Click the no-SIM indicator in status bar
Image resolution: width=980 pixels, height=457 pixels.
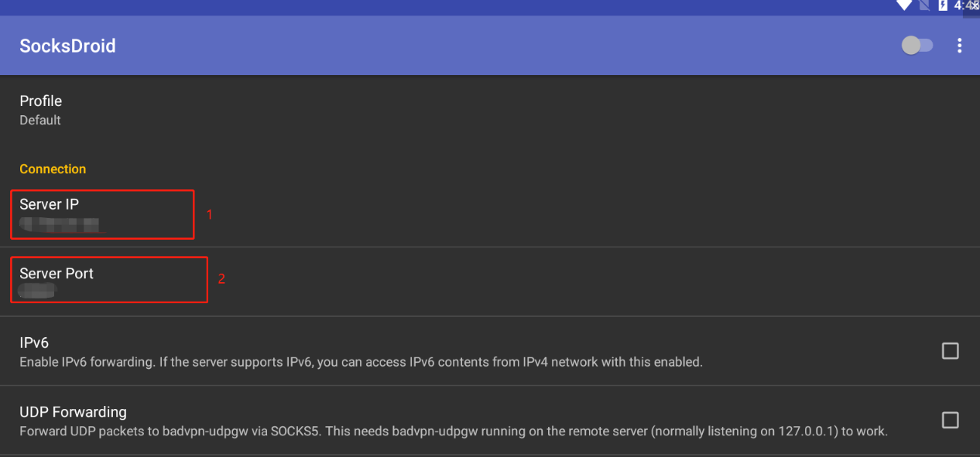tap(923, 5)
